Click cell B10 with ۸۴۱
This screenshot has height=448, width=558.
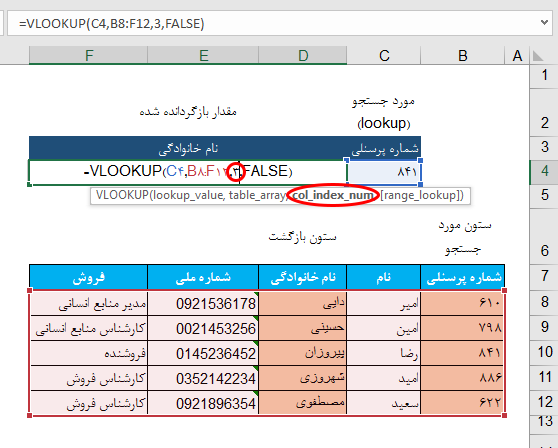[x=462, y=353]
